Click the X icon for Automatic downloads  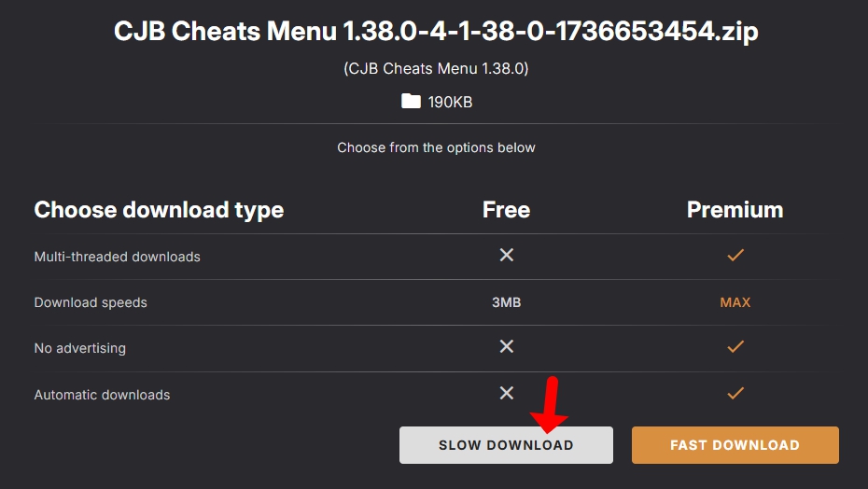[x=507, y=393]
